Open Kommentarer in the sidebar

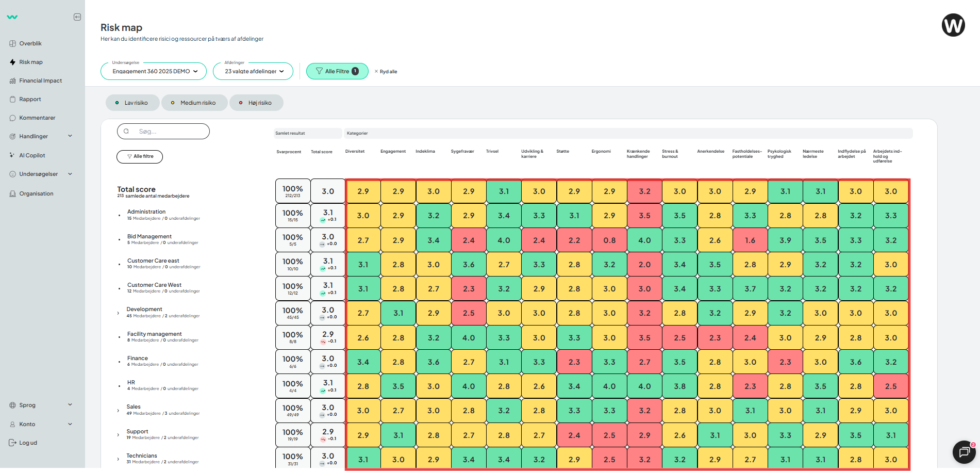36,118
